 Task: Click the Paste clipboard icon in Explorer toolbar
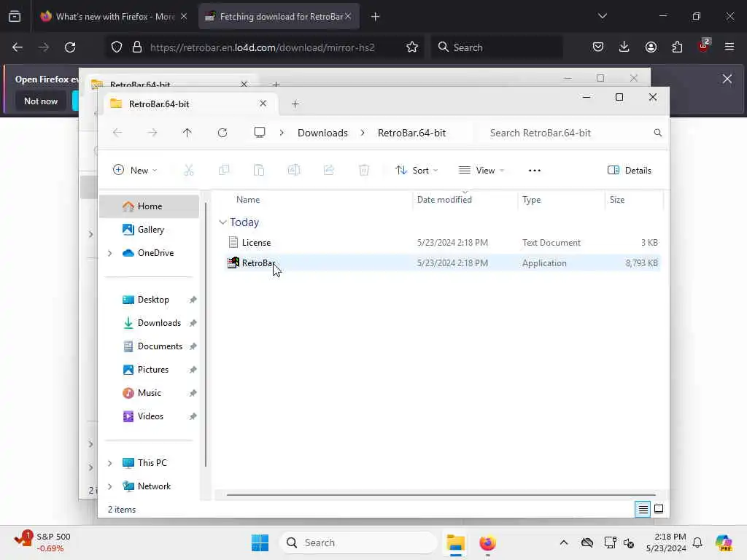pyautogui.click(x=259, y=170)
